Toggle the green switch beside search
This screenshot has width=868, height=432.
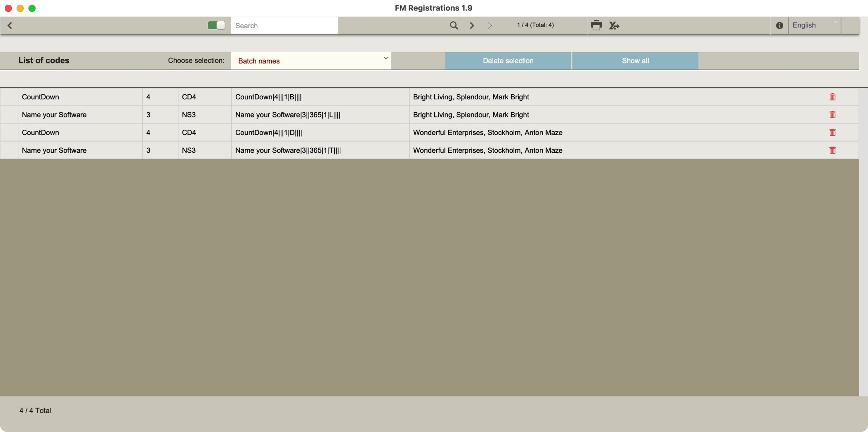click(x=216, y=25)
